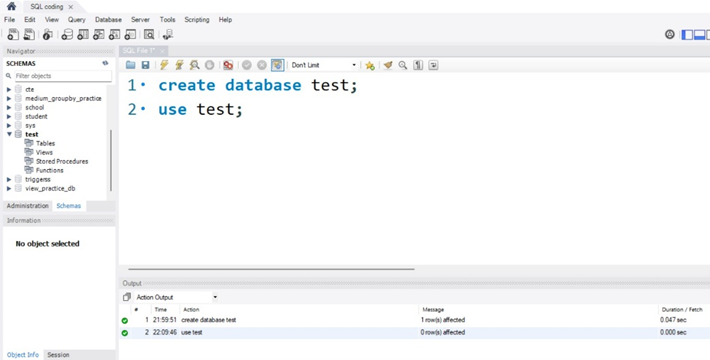Commit transaction checkmark icon

coord(246,65)
